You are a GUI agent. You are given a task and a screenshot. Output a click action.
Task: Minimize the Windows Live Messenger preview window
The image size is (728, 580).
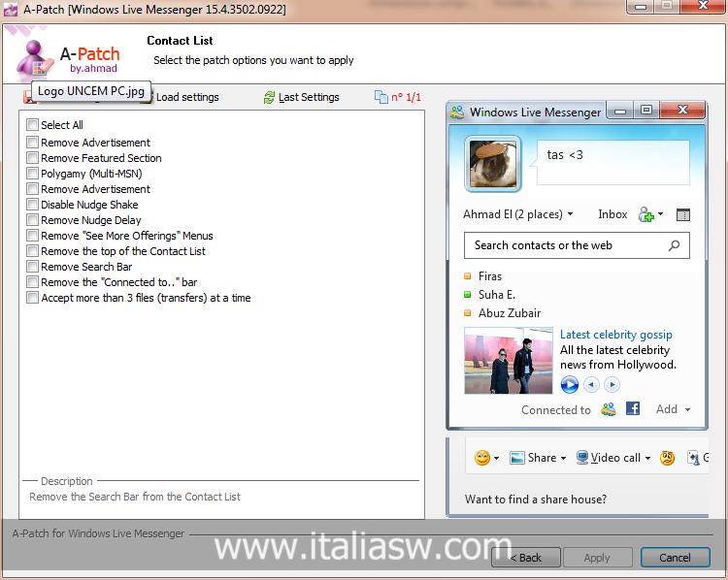tap(620, 112)
